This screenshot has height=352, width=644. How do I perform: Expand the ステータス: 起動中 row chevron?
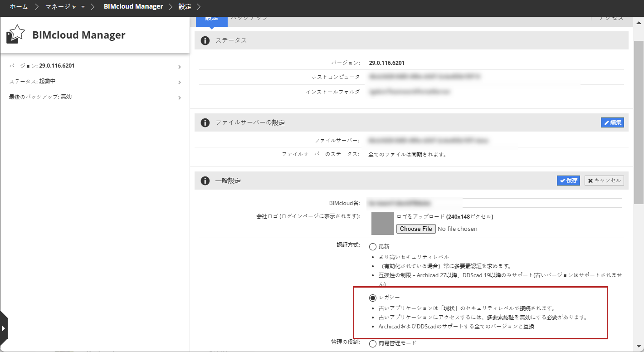click(x=180, y=83)
